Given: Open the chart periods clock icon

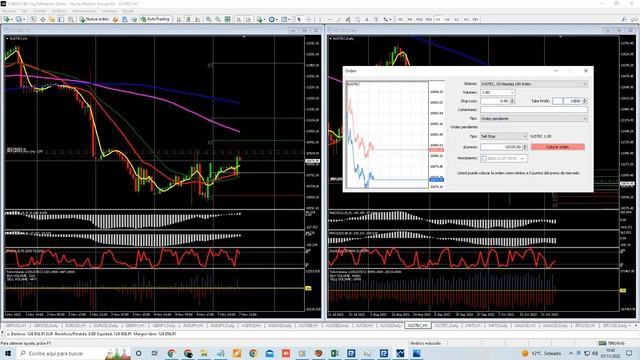Looking at the screenshot, I should pyautogui.click(x=272, y=19).
